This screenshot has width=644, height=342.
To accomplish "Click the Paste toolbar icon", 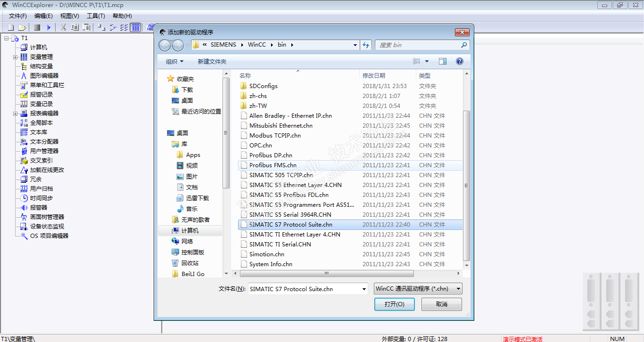I will (x=86, y=27).
